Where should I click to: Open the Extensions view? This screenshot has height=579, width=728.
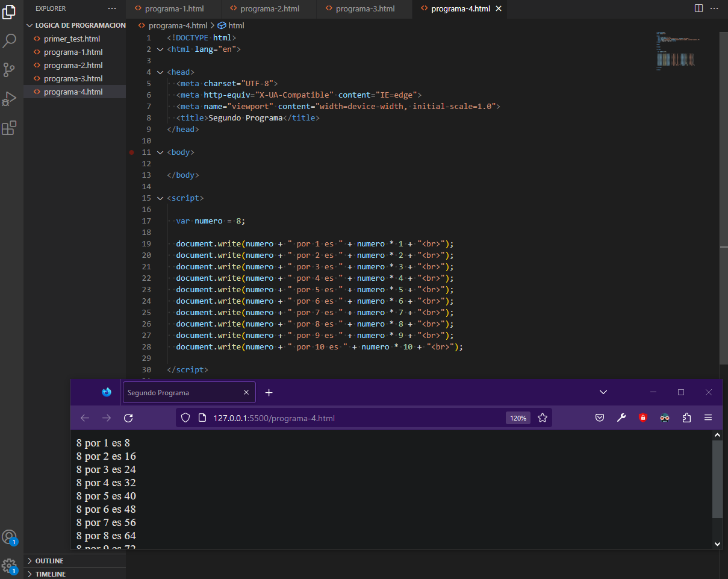point(10,128)
